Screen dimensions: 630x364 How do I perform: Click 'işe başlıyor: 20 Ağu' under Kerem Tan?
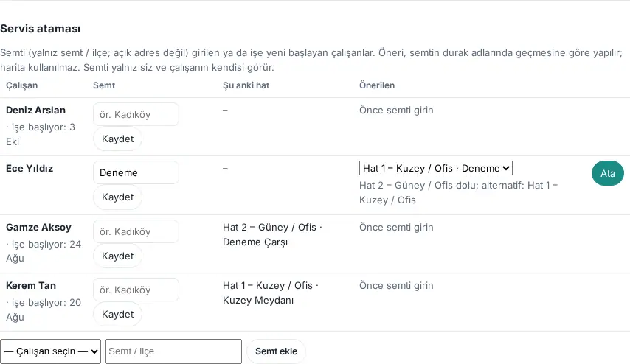[x=44, y=309]
